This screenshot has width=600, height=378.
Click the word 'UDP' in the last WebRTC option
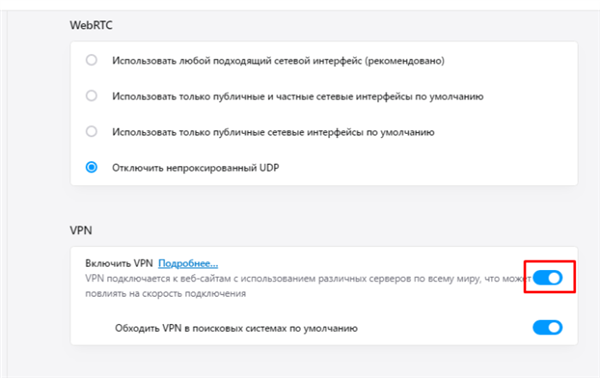point(269,168)
